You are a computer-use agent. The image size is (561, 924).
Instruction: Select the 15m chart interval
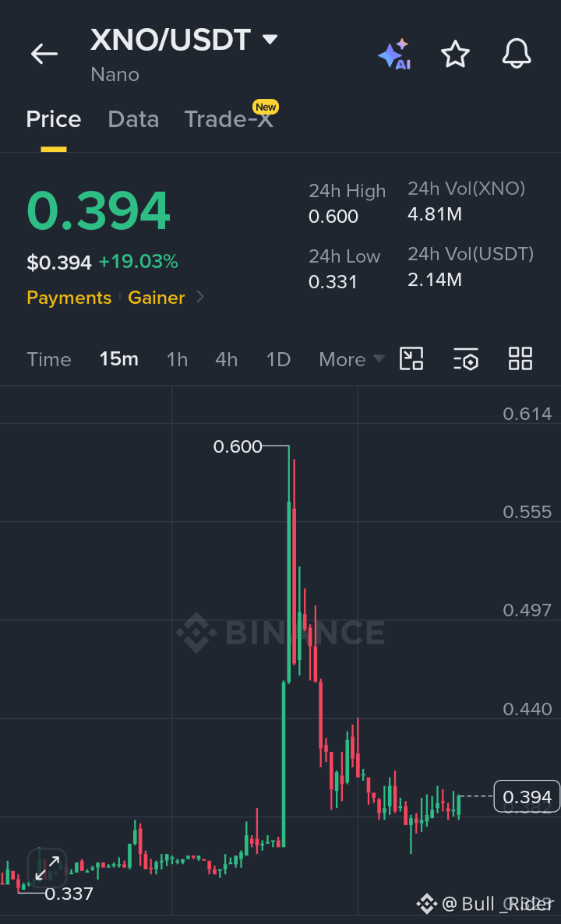point(118,359)
